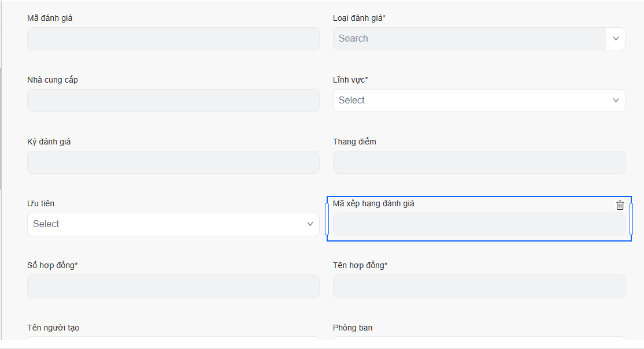Click the Thang điểm label text
644x349 pixels.
[x=354, y=142]
